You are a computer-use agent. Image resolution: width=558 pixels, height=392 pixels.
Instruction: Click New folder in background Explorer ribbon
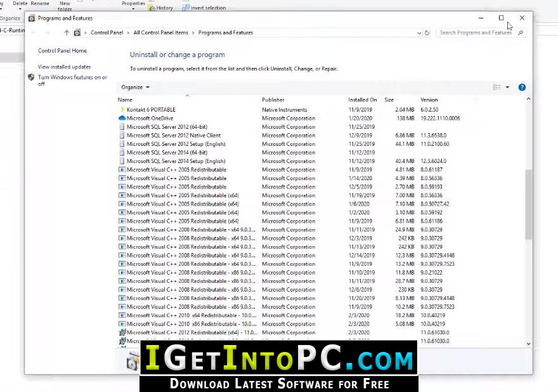point(65,6)
